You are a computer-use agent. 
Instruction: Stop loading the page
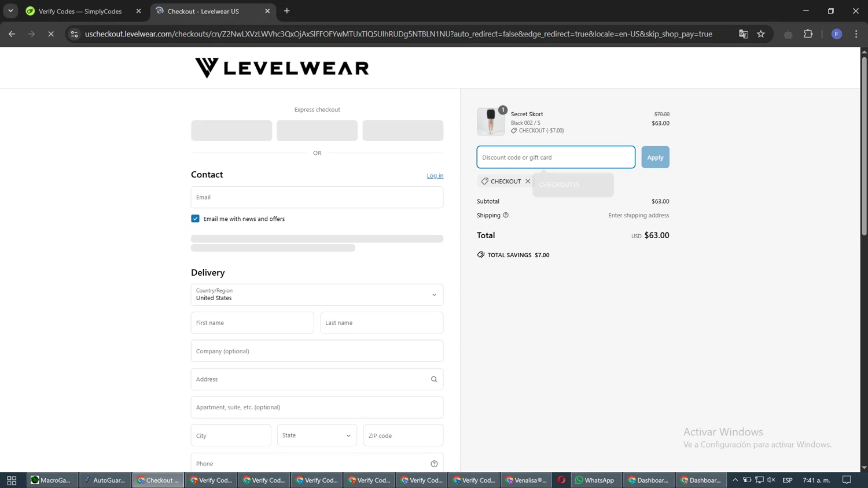click(x=51, y=34)
